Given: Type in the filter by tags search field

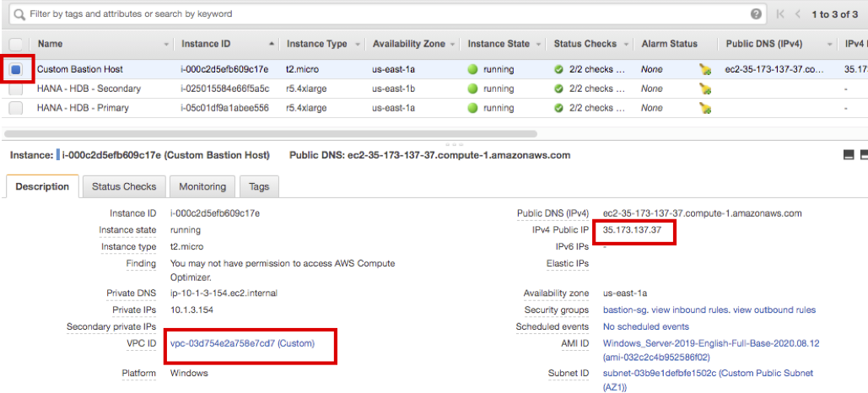Looking at the screenshot, I should (x=380, y=14).
